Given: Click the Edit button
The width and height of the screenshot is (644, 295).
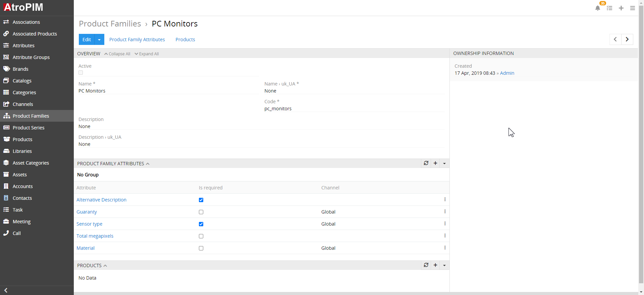Looking at the screenshot, I should pos(87,40).
